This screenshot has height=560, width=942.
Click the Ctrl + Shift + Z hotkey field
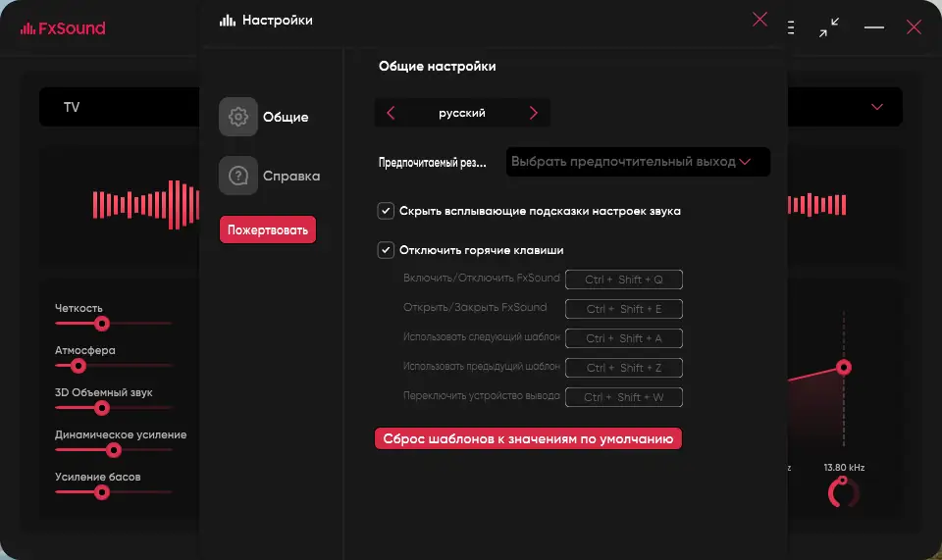[624, 368]
